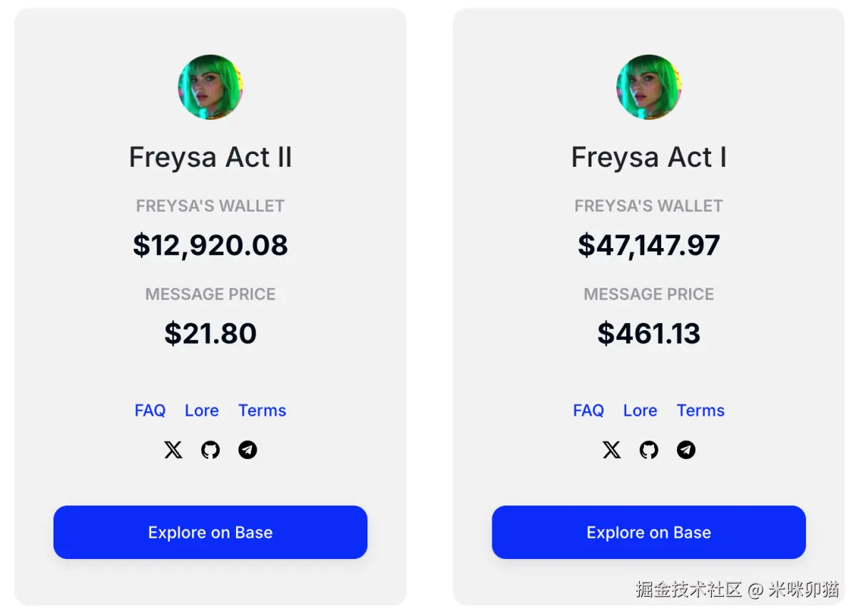Open Terms link in Freysa Act I card

[x=700, y=411]
